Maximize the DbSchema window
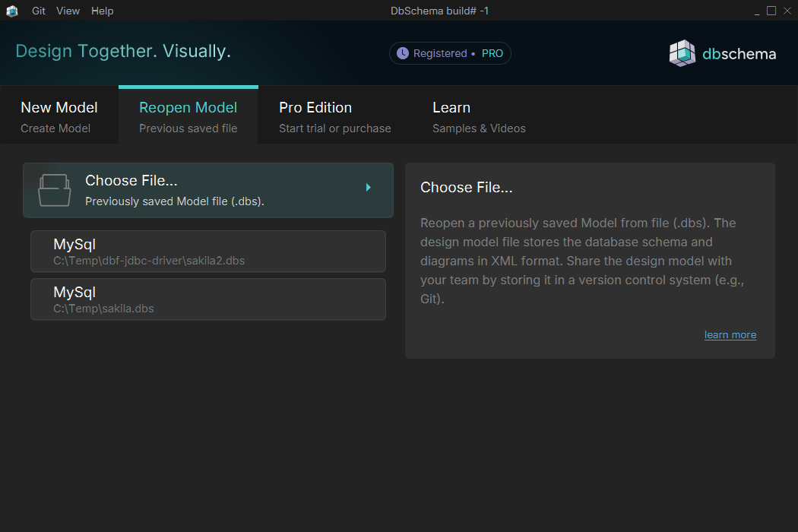Image resolution: width=798 pixels, height=532 pixels. click(771, 11)
